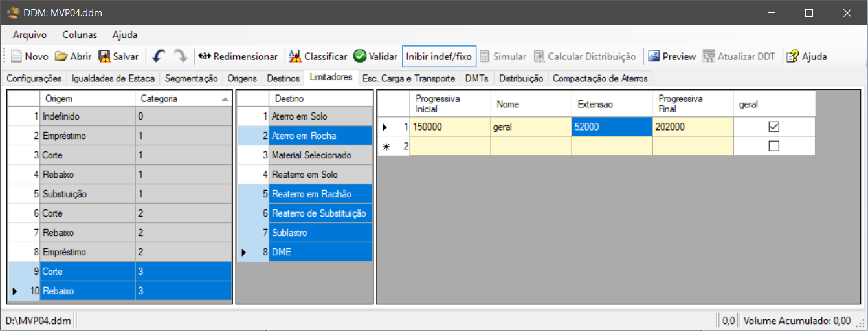The width and height of the screenshot is (868, 331).
Task: Switch to the Distribuição tab
Action: tap(521, 79)
